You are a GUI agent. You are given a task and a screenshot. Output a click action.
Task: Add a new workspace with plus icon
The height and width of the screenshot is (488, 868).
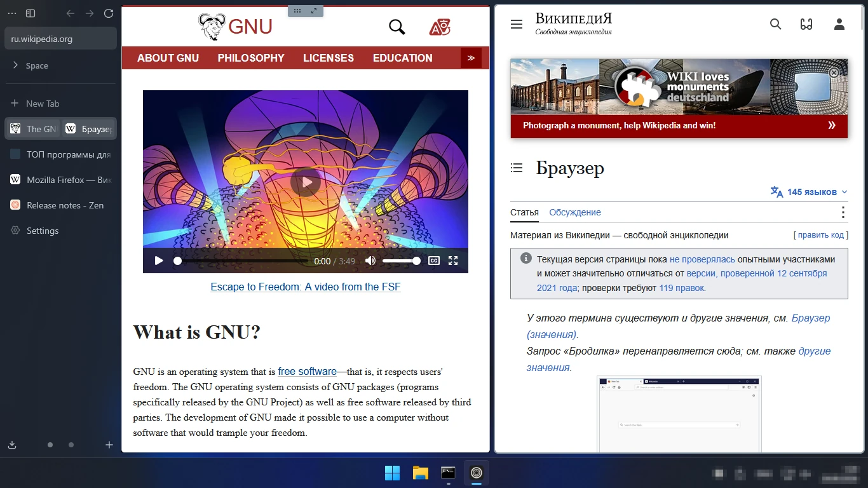pyautogui.click(x=109, y=445)
